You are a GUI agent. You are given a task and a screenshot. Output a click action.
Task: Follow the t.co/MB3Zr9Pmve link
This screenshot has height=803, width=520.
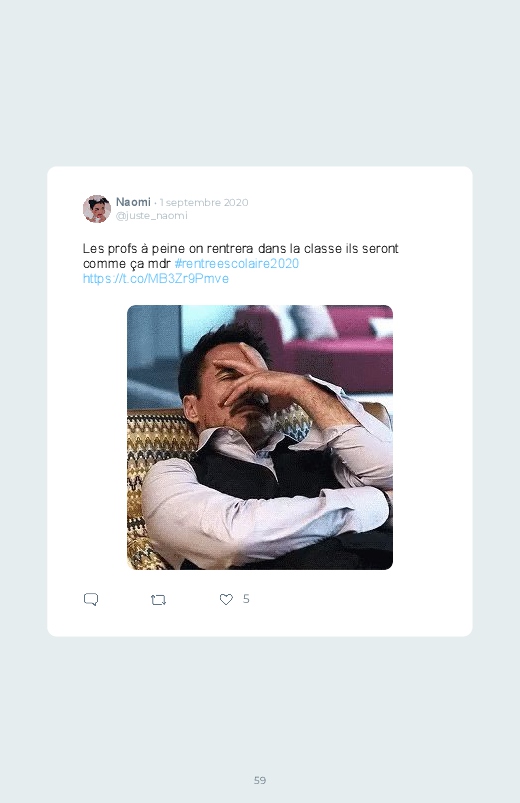(x=156, y=279)
